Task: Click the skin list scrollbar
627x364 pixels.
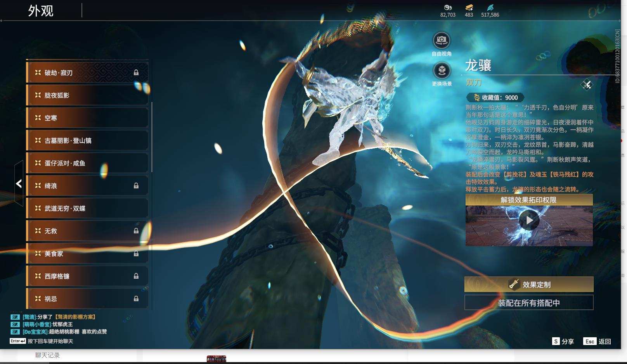Action: [x=152, y=137]
